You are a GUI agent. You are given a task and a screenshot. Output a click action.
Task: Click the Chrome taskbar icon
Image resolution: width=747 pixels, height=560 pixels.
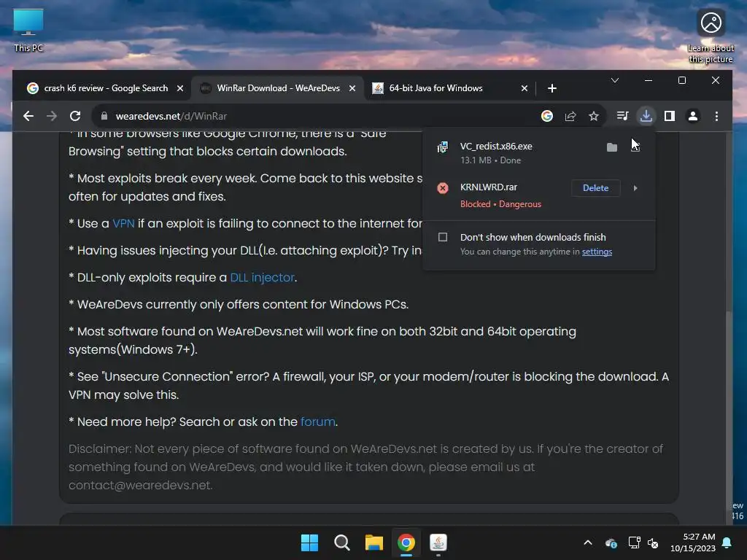tap(406, 542)
